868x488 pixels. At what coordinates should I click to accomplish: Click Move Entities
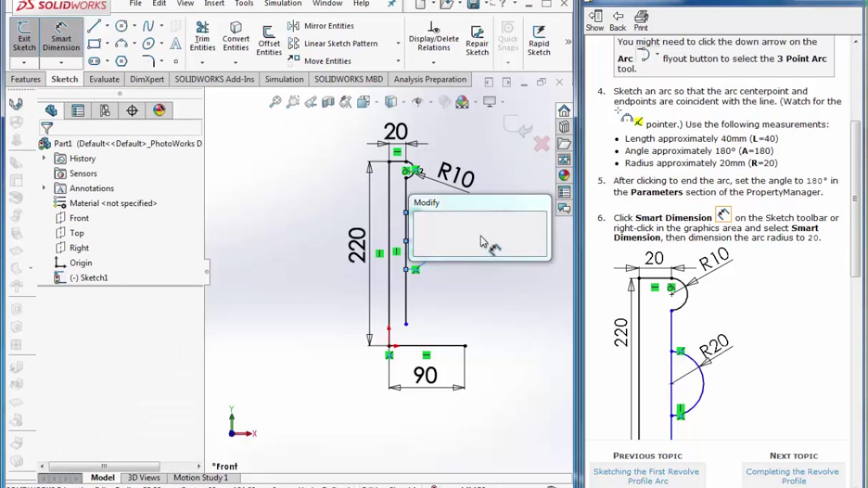[x=319, y=61]
